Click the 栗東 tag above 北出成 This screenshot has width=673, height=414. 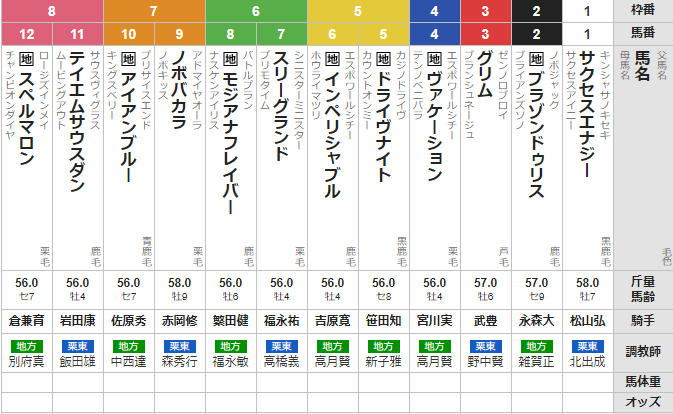[x=588, y=346]
